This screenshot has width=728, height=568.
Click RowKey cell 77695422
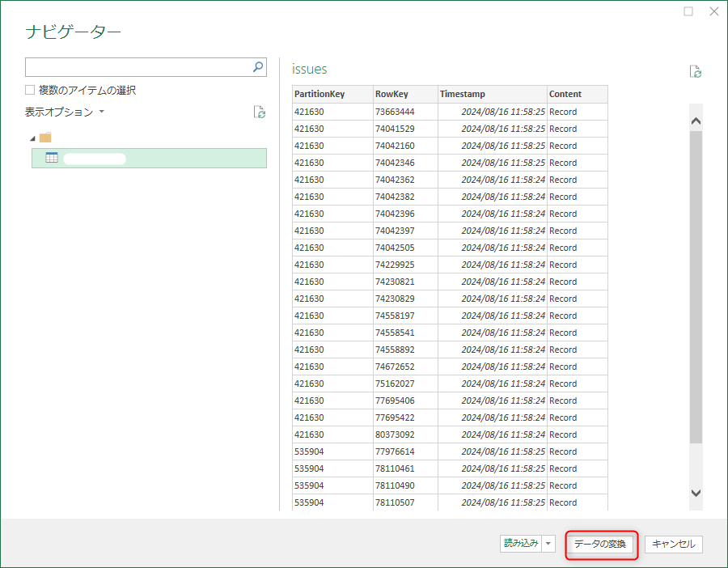tap(405, 418)
